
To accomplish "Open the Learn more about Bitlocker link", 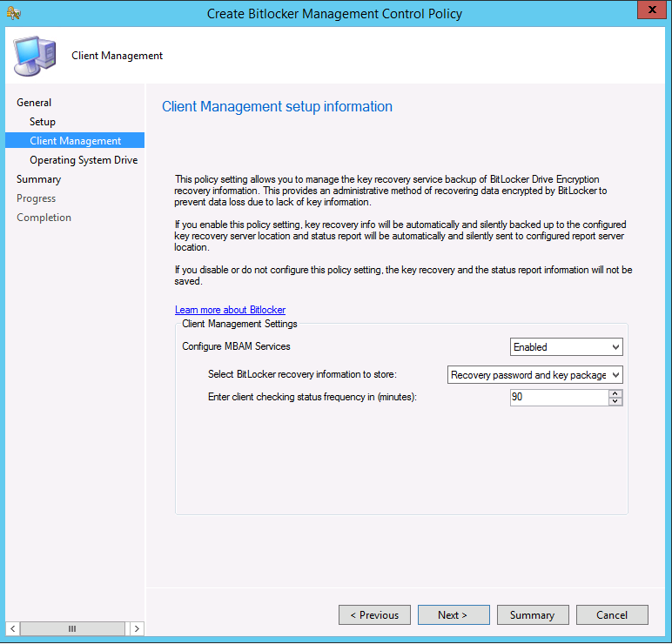I will (x=230, y=310).
